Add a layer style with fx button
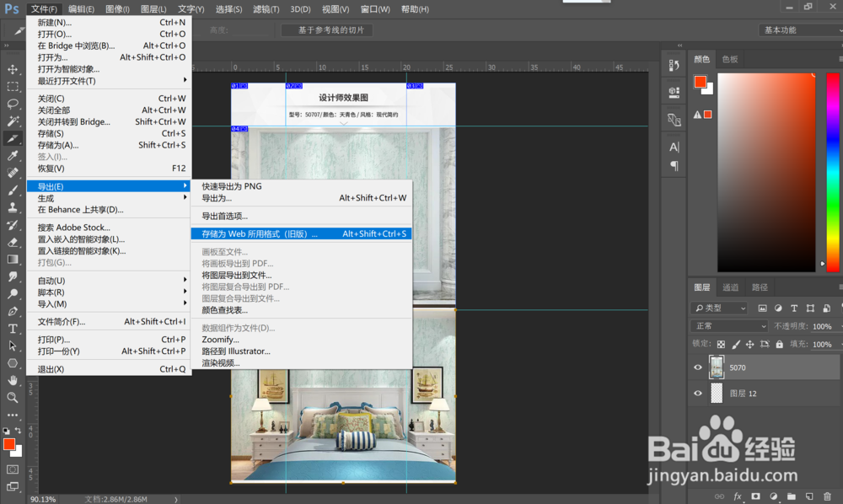This screenshot has height=504, width=843. coord(738,496)
